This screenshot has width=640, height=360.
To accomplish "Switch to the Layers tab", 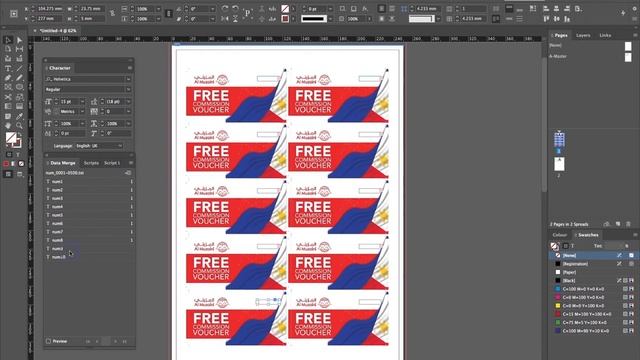I will (583, 36).
